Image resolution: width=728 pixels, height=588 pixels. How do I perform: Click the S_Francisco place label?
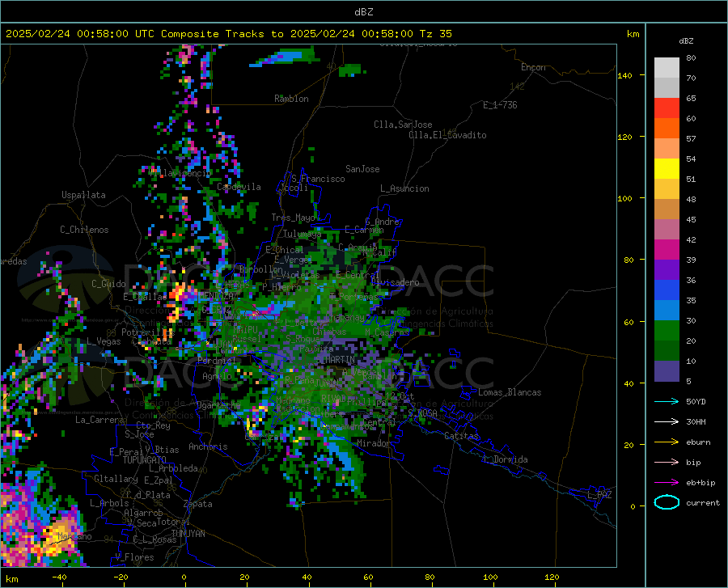(318, 179)
